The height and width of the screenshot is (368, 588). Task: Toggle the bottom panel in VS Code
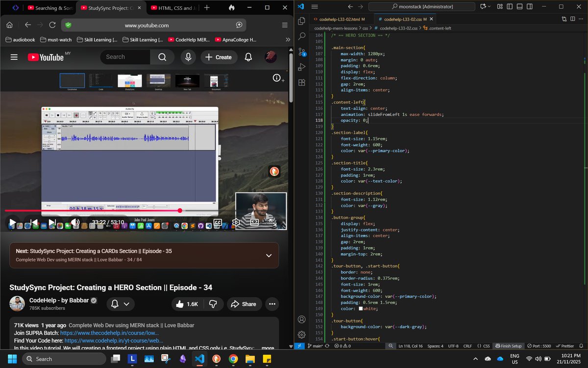[520, 7]
